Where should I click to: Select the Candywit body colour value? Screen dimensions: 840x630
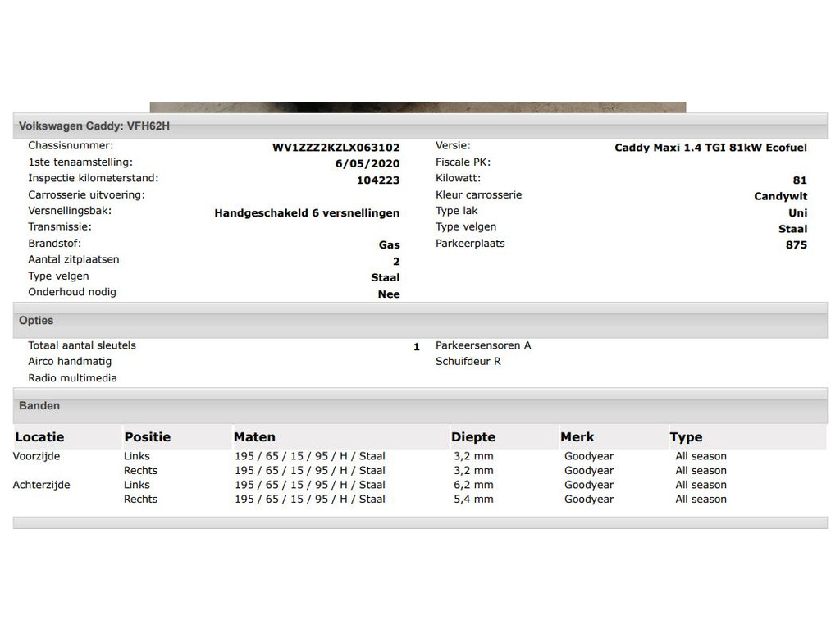(x=780, y=196)
